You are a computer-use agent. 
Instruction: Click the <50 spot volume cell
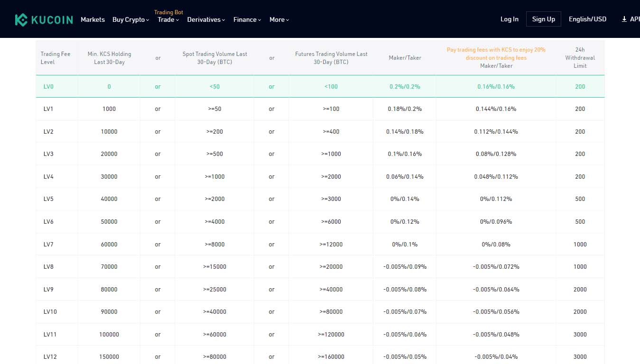pyautogui.click(x=214, y=87)
